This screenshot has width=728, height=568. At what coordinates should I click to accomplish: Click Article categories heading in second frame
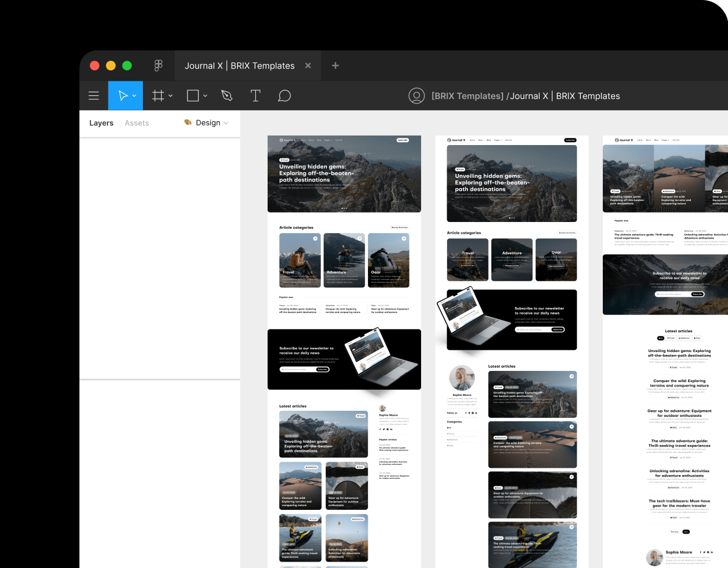(464, 233)
